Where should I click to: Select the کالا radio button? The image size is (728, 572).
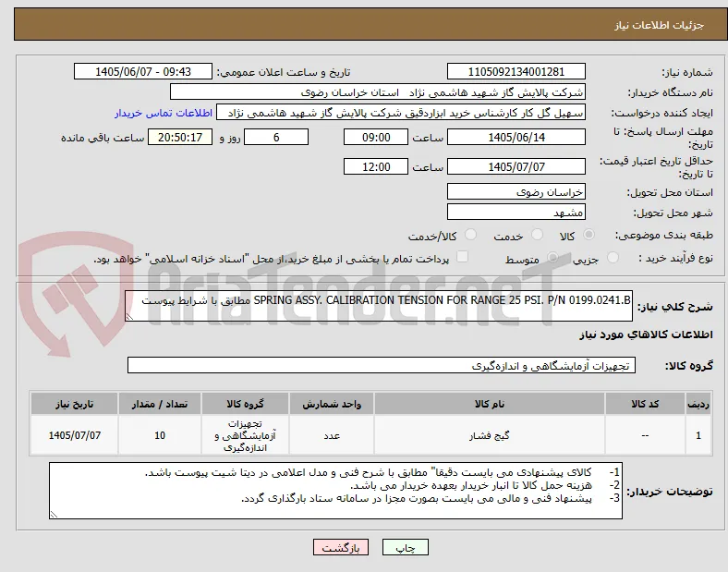click(x=588, y=235)
